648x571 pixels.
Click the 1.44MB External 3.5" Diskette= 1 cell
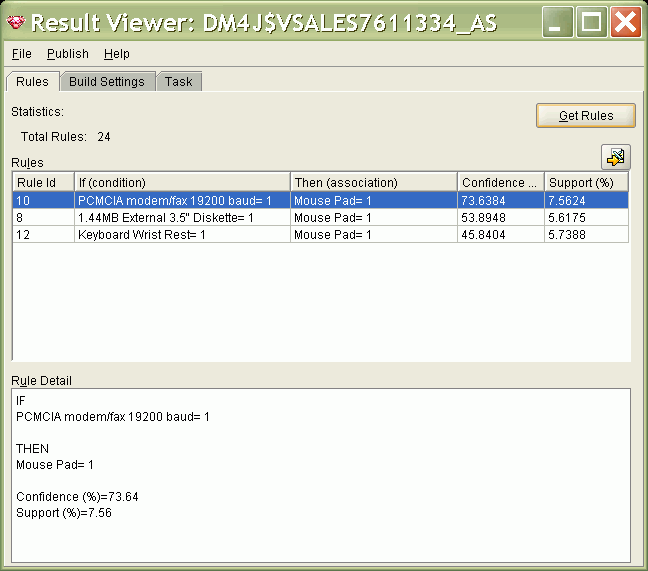point(182,217)
